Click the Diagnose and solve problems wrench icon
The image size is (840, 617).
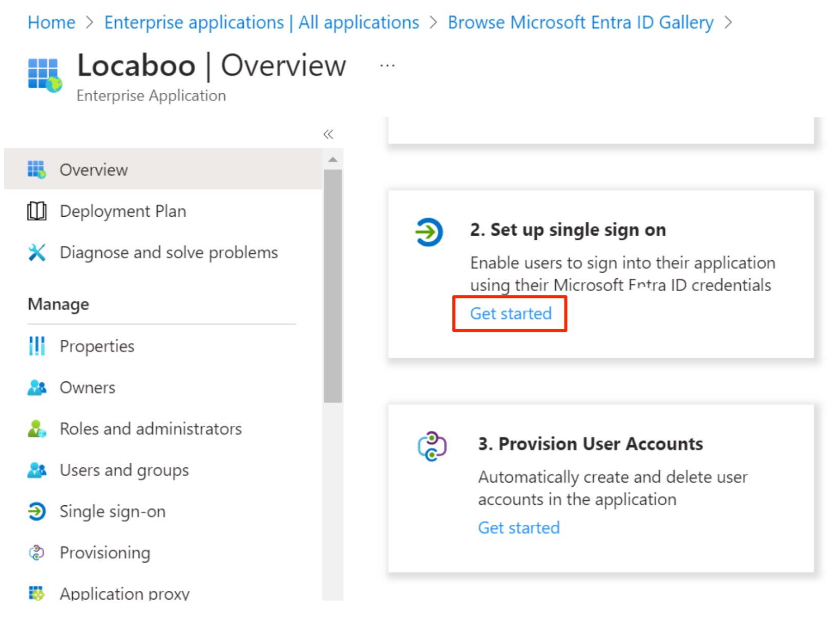(x=37, y=253)
